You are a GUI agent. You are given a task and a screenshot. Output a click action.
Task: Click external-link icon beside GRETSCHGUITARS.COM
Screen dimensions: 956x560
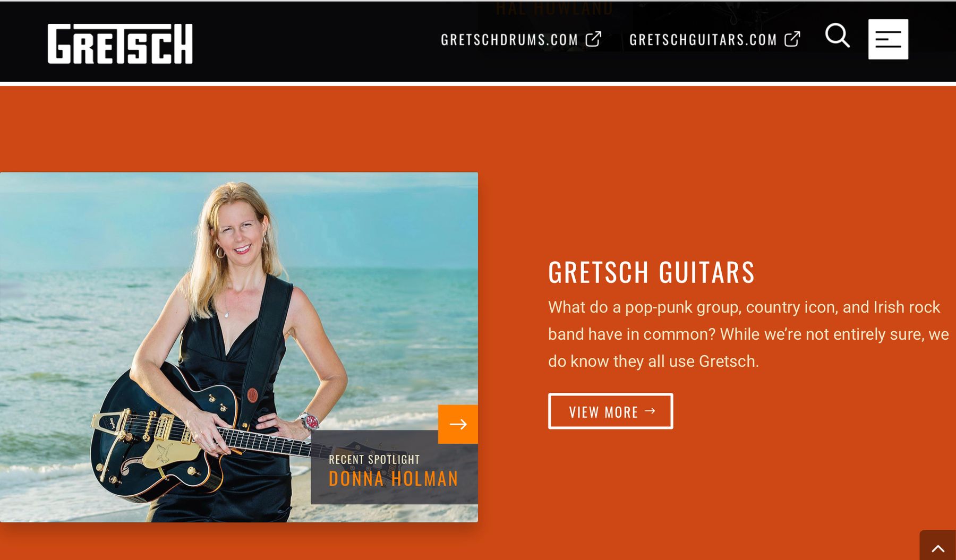click(x=792, y=39)
